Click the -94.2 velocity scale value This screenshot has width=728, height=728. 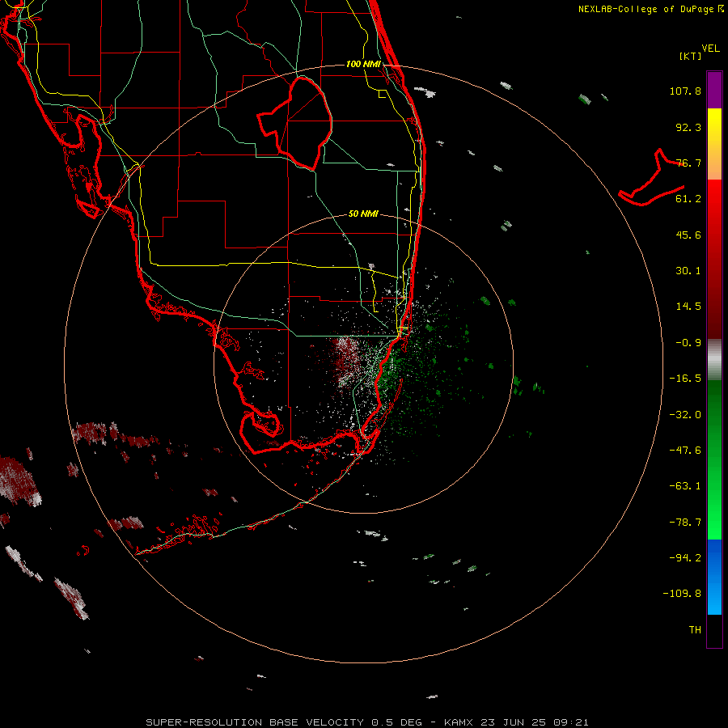coord(685,558)
